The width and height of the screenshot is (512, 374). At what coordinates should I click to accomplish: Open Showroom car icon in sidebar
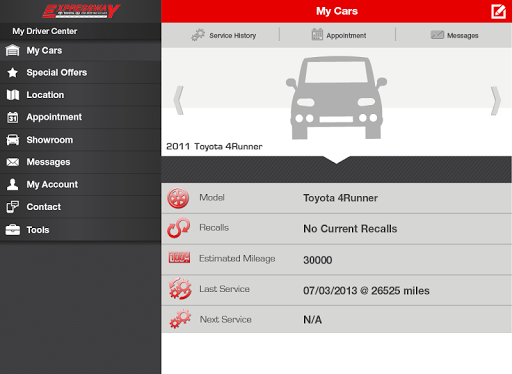point(13,140)
